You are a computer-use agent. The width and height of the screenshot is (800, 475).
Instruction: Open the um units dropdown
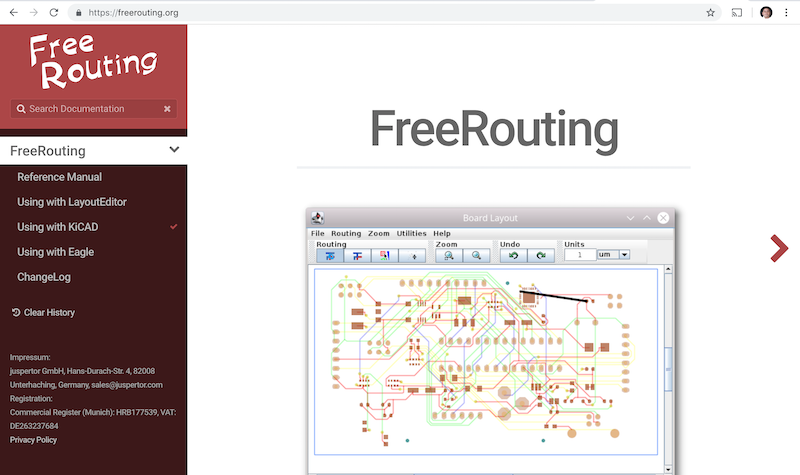tap(624, 255)
